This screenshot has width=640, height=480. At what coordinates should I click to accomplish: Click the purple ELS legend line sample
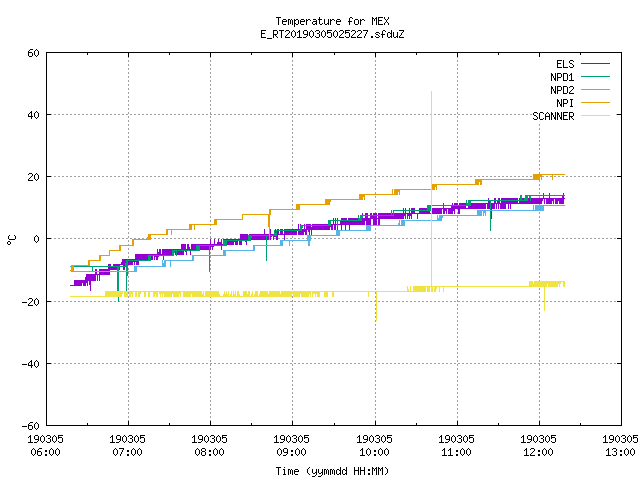coord(595,64)
